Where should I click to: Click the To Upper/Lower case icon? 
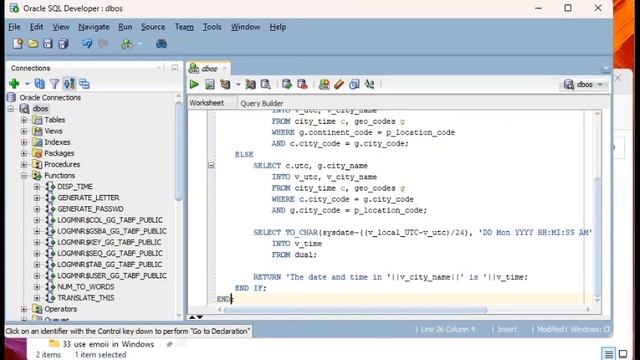pyautogui.click(x=369, y=84)
